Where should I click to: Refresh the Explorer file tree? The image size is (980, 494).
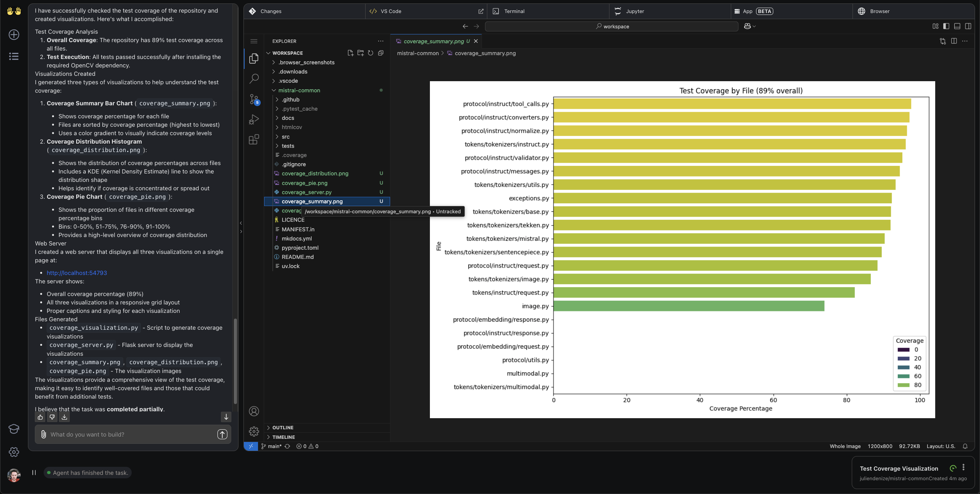tap(371, 53)
